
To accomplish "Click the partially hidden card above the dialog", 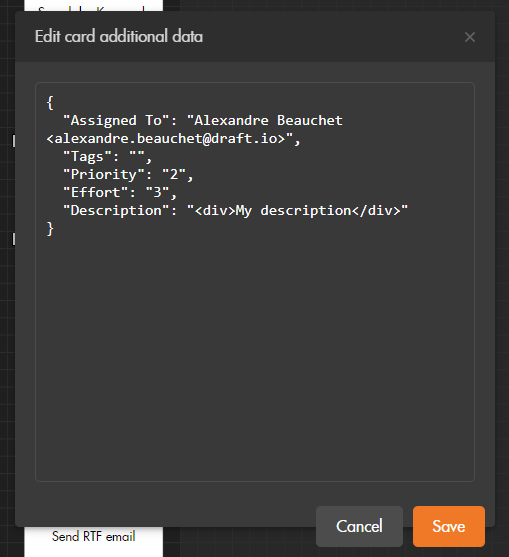I will tap(93, 5).
